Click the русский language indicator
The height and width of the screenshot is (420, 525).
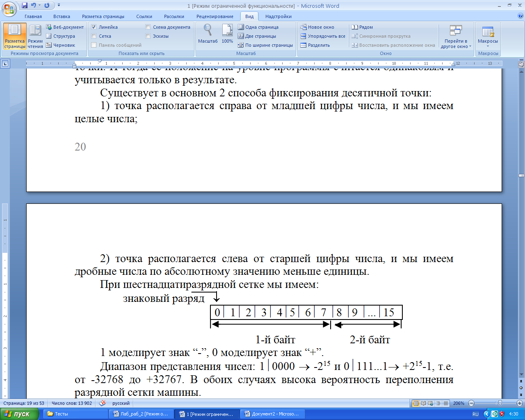coord(121,403)
